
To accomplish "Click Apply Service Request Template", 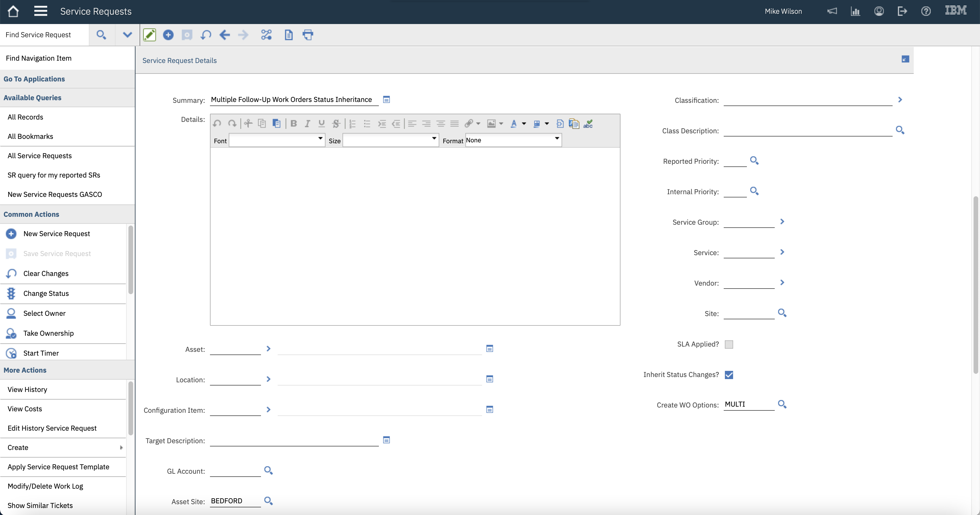I will 58,467.
